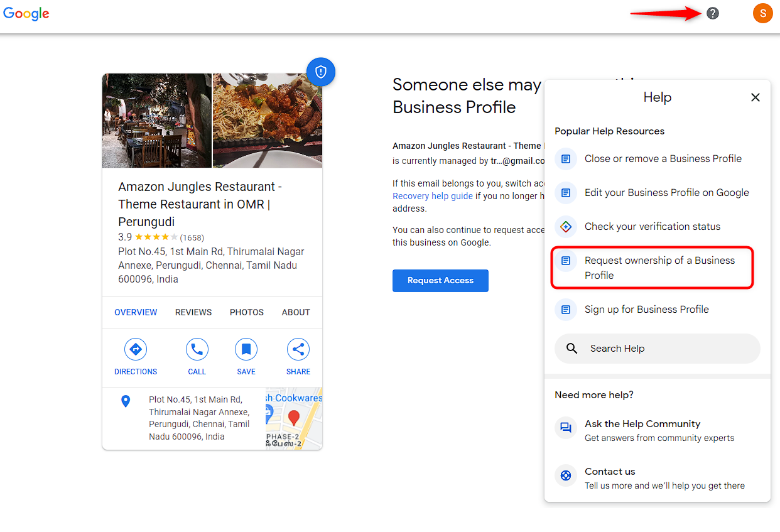780x532 pixels.
Task: Click the Google logo
Action: coord(26,14)
